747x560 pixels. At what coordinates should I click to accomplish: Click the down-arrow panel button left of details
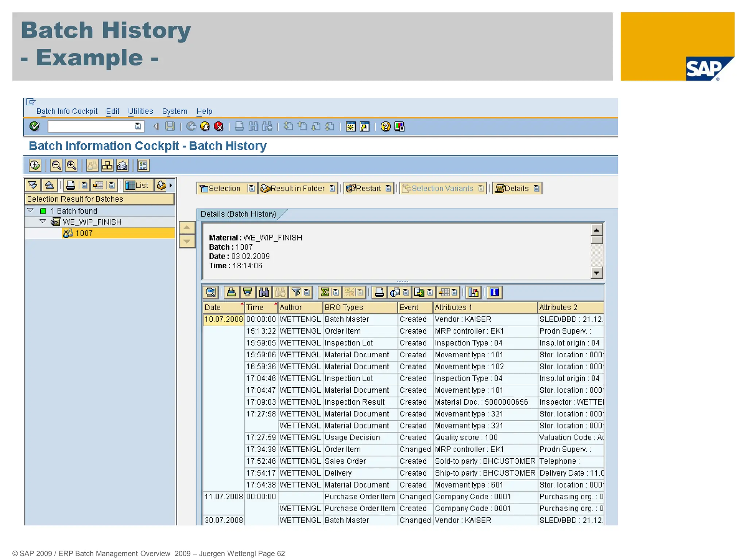click(187, 241)
